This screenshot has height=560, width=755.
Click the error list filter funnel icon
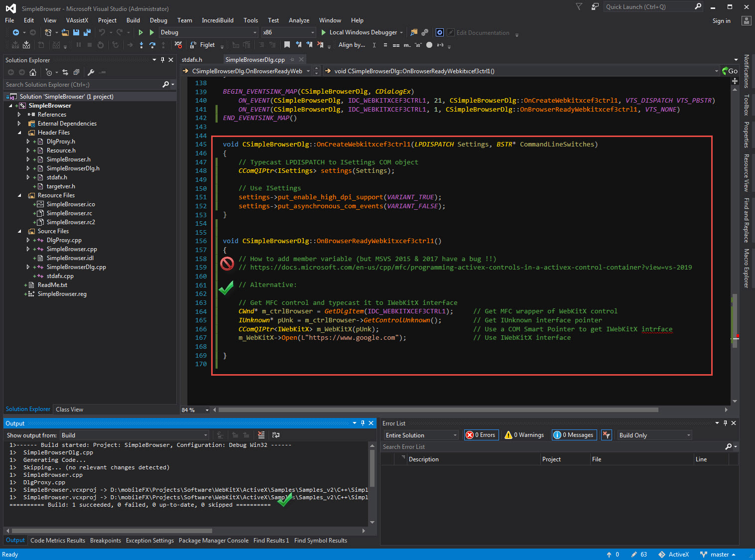point(606,435)
